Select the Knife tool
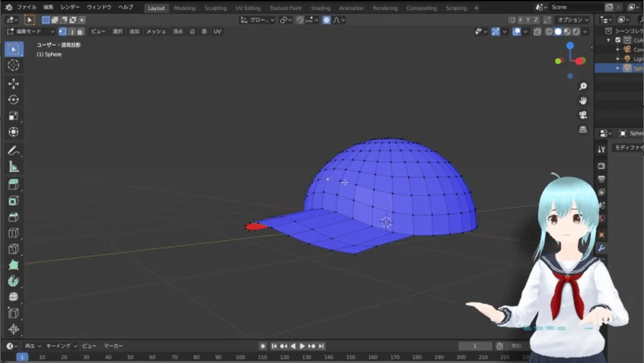This screenshot has width=644, height=363. (x=13, y=249)
